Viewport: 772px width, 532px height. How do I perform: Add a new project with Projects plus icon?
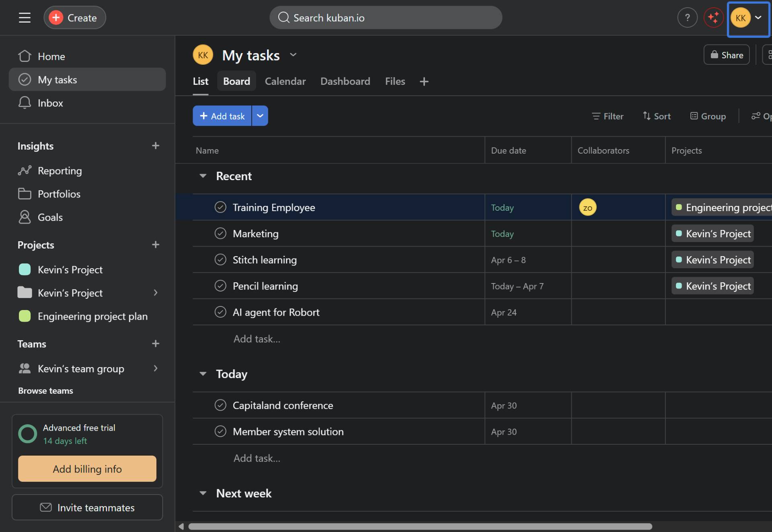pyautogui.click(x=156, y=244)
